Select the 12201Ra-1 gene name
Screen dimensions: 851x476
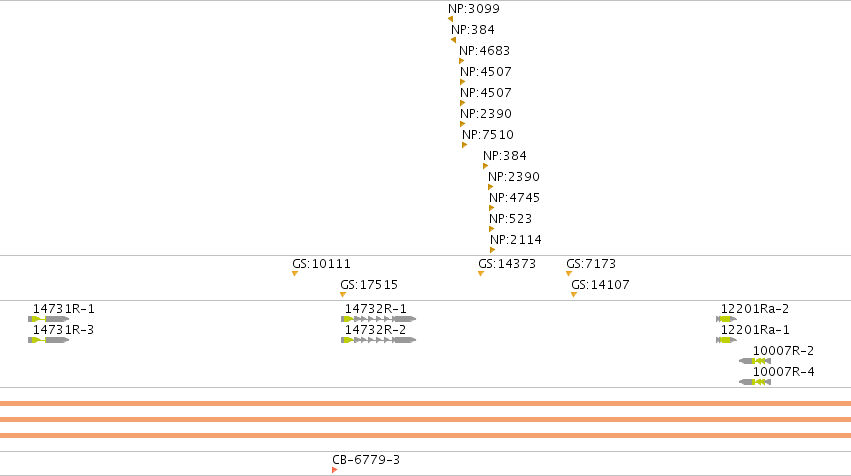[755, 331]
